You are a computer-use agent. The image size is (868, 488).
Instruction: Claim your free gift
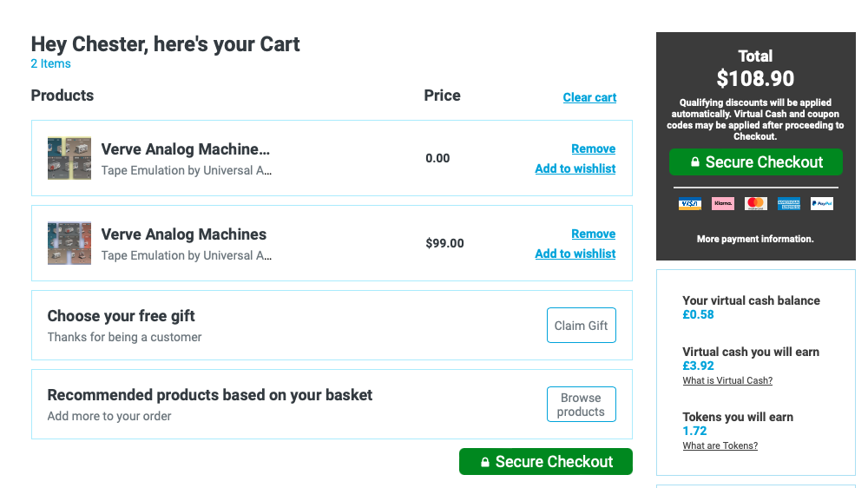coord(582,325)
